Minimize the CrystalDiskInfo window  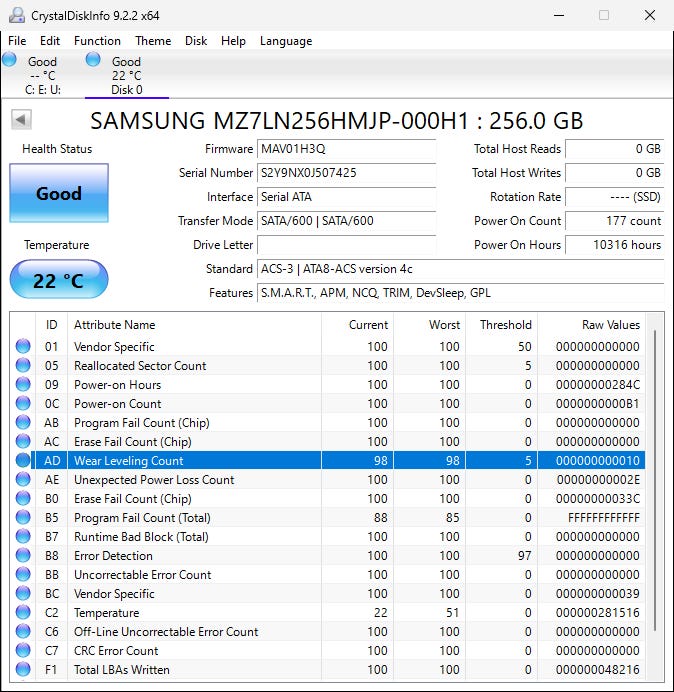click(559, 15)
